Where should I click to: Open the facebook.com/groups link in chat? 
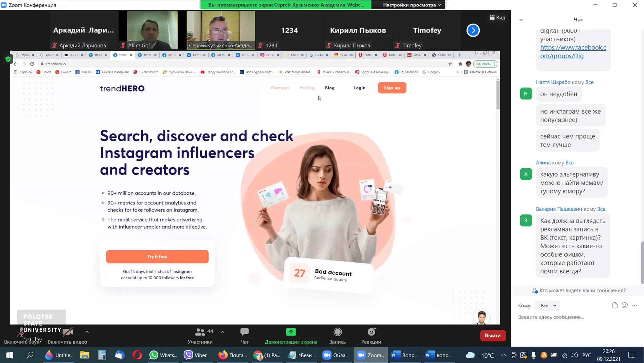pyautogui.click(x=573, y=52)
